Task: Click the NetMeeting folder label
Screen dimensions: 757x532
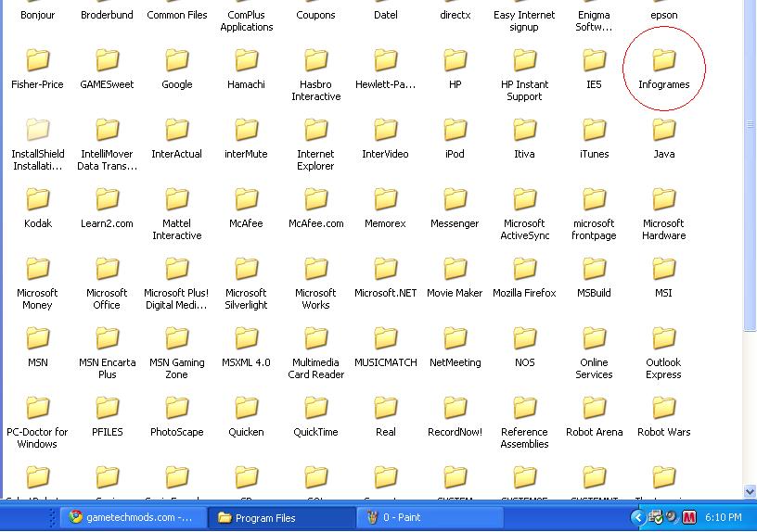Action: coord(455,362)
